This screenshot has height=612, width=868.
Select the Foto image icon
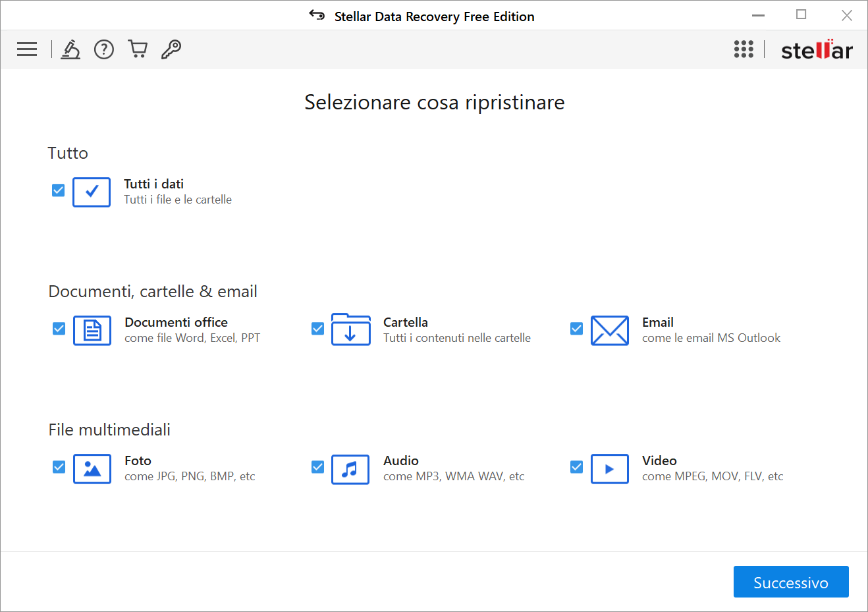point(92,469)
